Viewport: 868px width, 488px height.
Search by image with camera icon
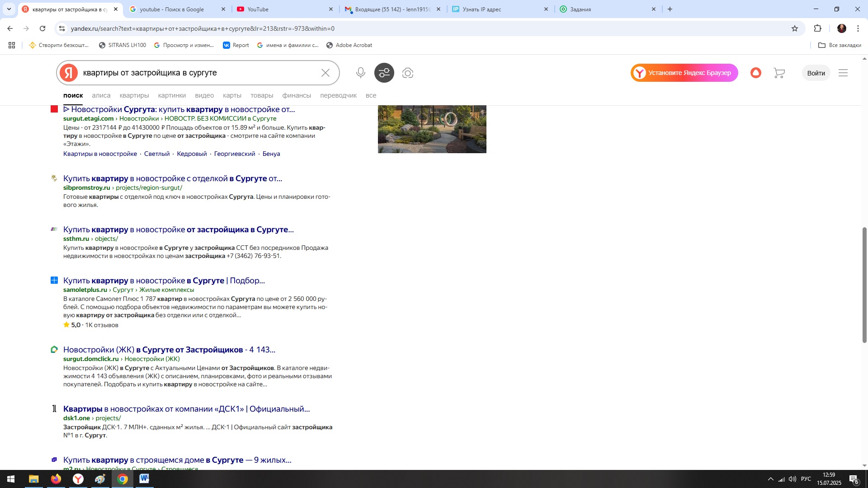click(408, 73)
